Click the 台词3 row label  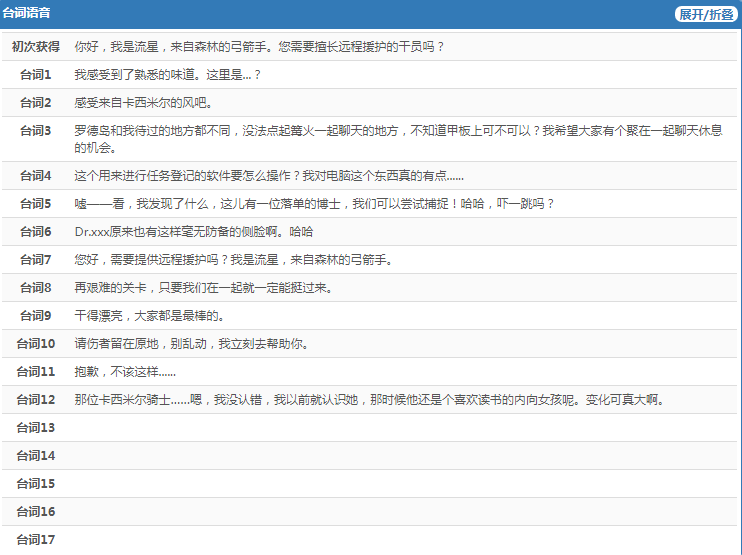point(35,131)
